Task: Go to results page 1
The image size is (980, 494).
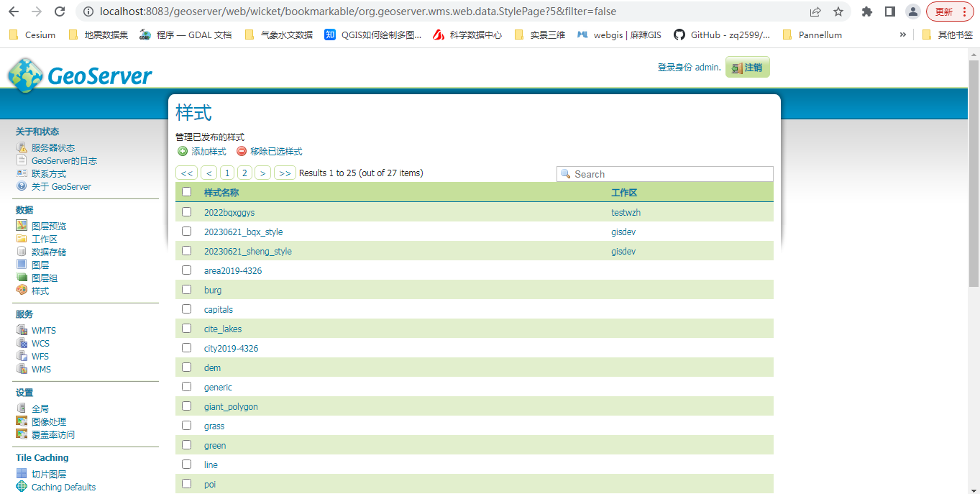Action: point(227,173)
